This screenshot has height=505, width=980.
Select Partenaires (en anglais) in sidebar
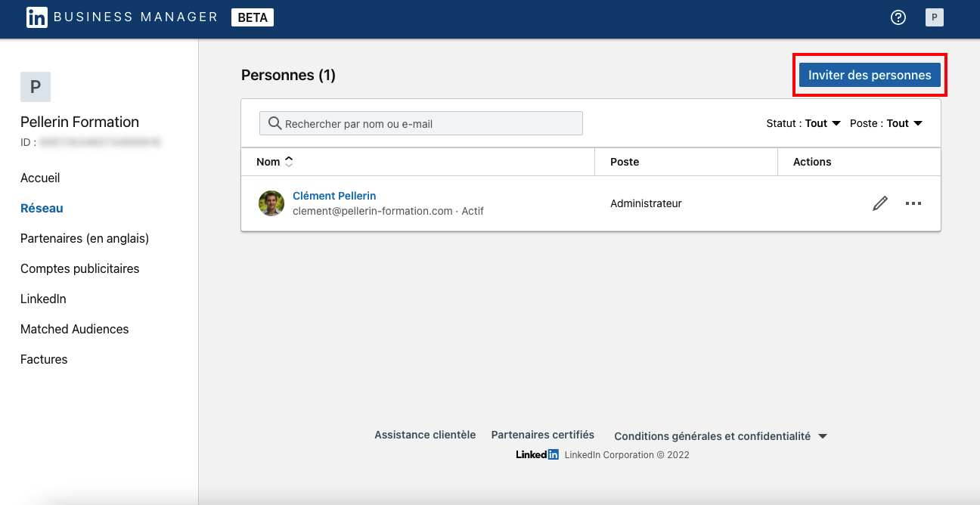coord(85,239)
